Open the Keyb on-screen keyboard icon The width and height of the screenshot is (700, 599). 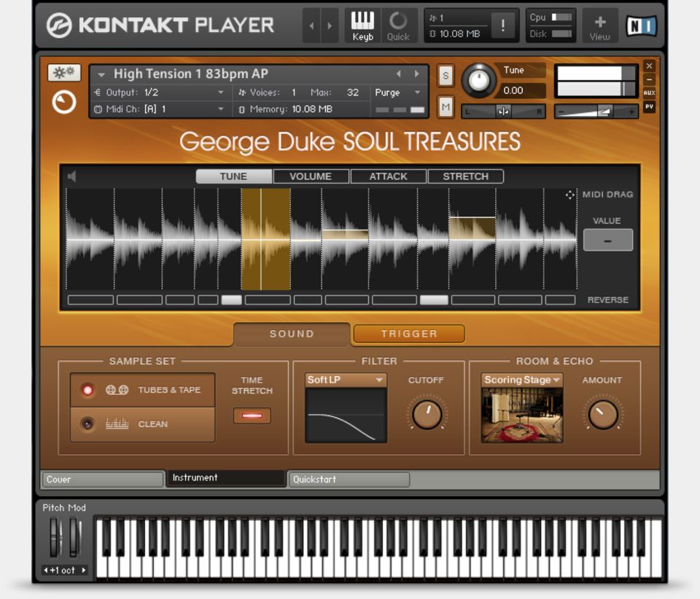click(x=362, y=26)
